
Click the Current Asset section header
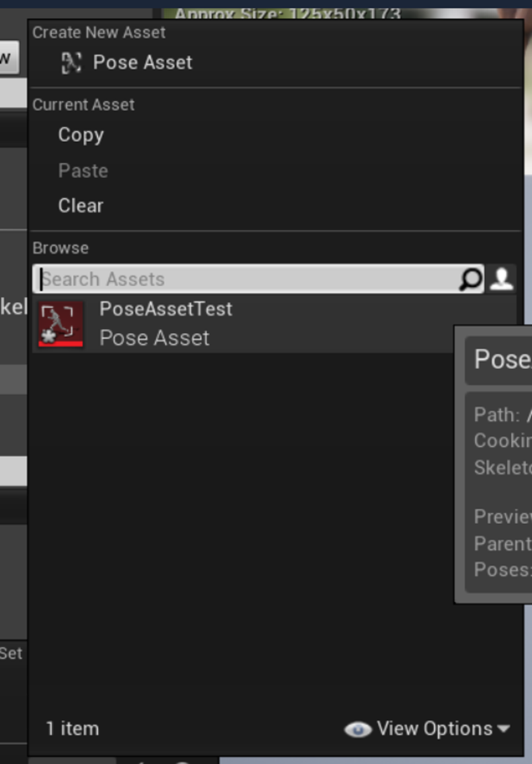[84, 105]
